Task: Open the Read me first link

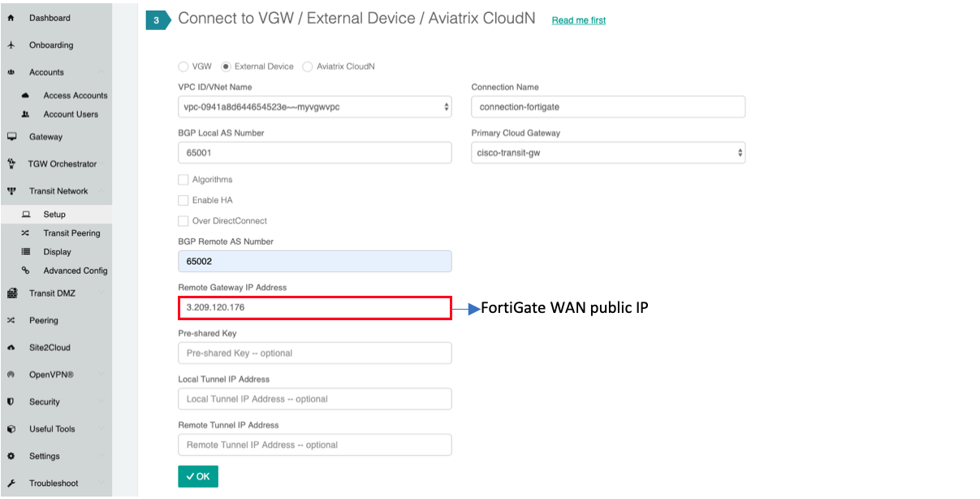Action: click(x=578, y=20)
